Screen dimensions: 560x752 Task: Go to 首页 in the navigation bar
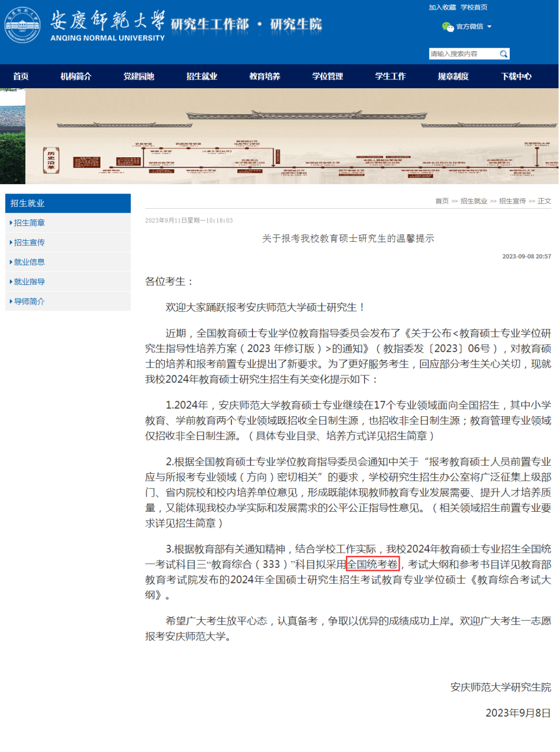click(21, 76)
